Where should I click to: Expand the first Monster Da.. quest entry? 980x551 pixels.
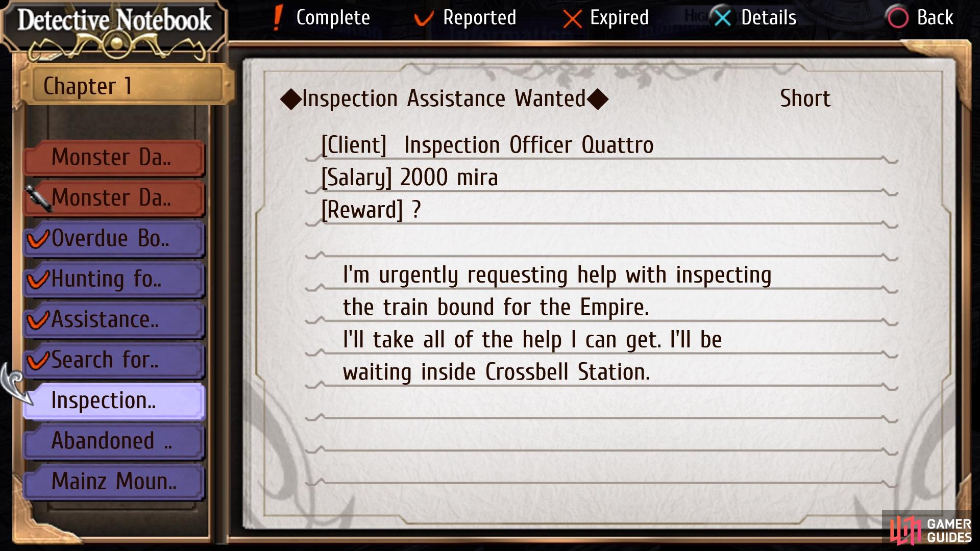coord(114,157)
